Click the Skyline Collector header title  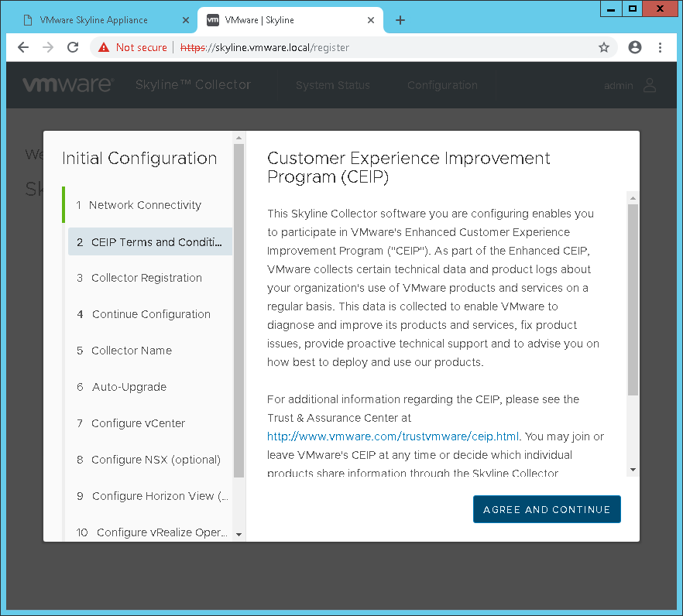tap(193, 84)
